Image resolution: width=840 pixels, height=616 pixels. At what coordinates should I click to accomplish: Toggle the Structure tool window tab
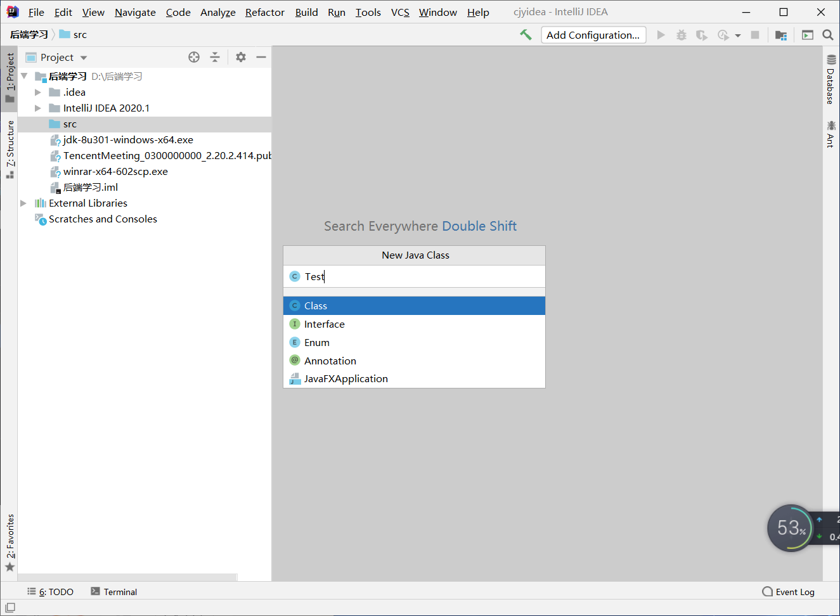point(10,150)
